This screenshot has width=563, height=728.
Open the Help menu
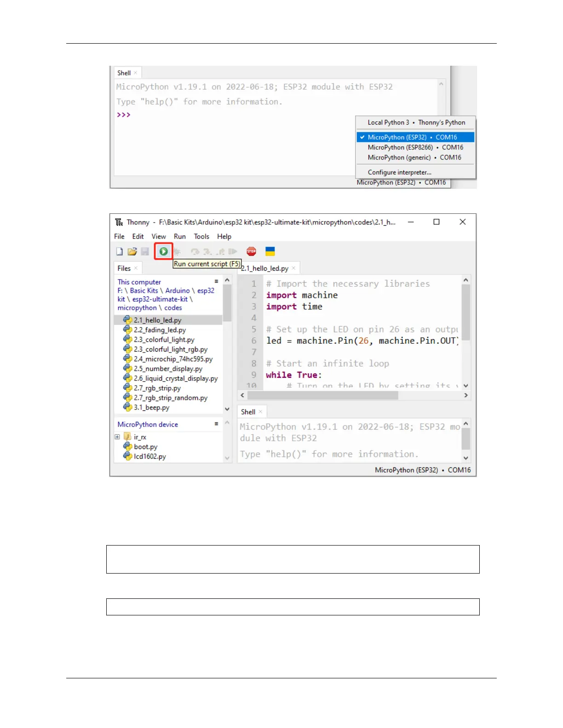pyautogui.click(x=224, y=236)
